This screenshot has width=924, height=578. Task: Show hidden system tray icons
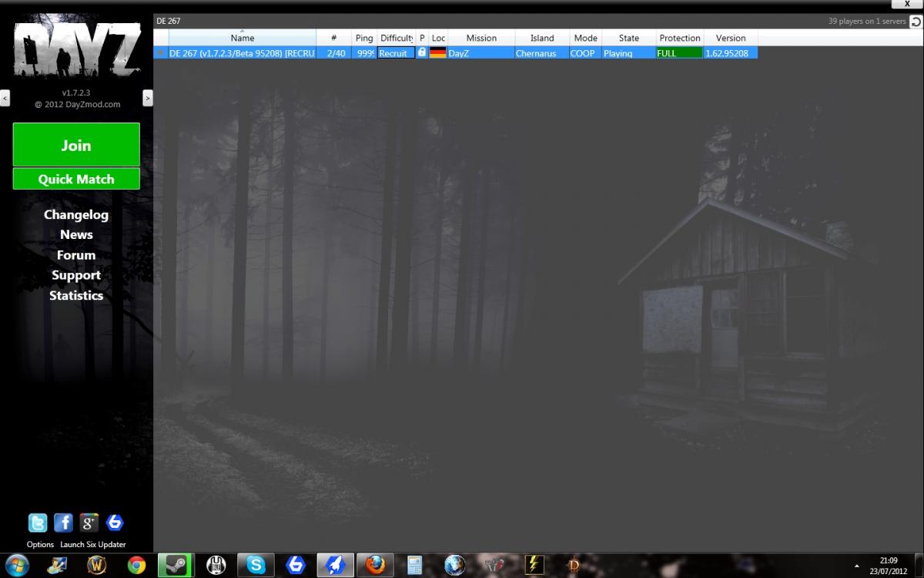[x=856, y=566]
